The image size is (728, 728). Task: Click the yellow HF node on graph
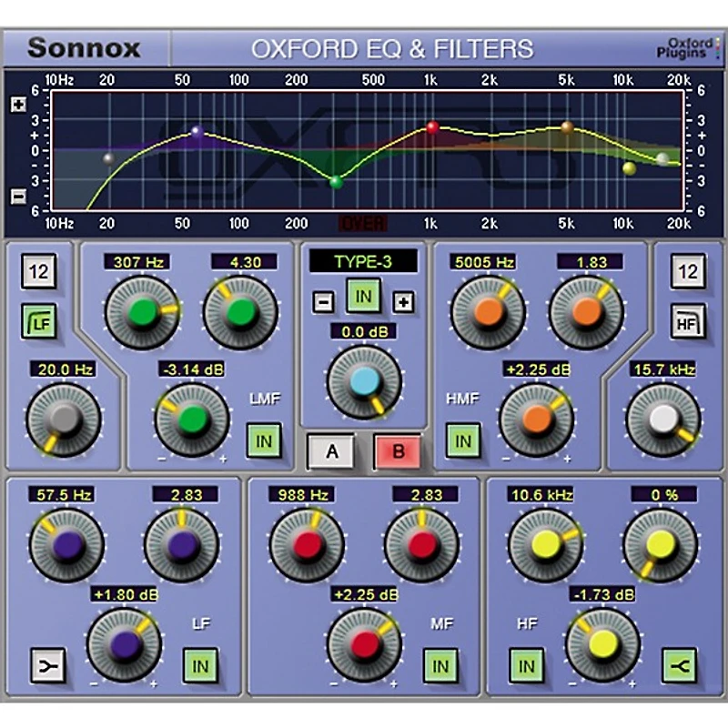click(x=630, y=168)
